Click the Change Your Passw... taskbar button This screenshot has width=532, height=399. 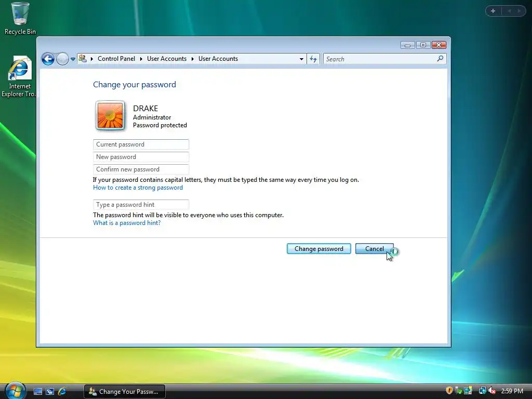(125, 392)
